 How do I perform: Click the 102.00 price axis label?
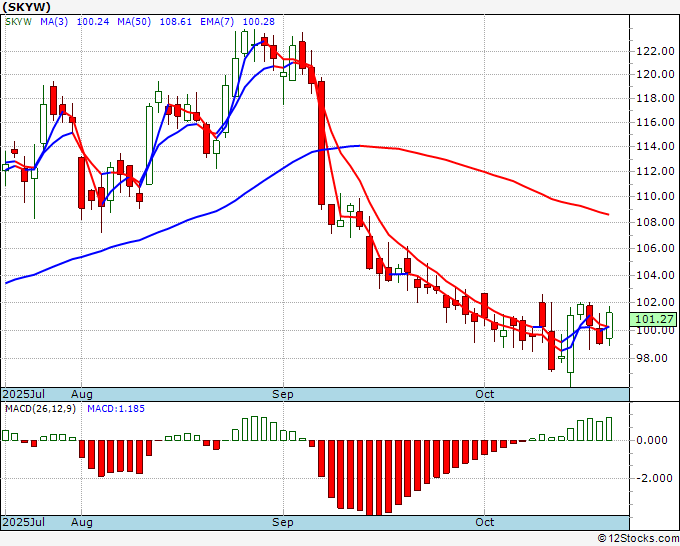[655, 302]
